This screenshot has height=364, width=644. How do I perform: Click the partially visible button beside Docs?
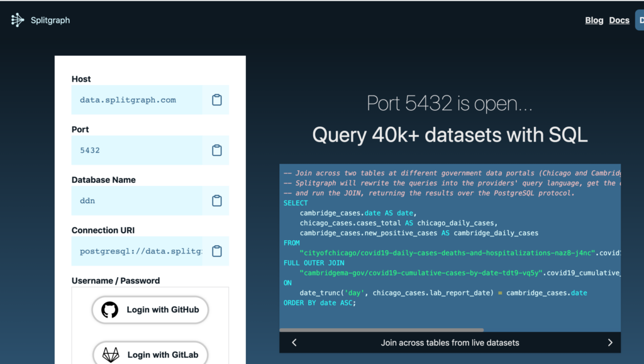640,20
